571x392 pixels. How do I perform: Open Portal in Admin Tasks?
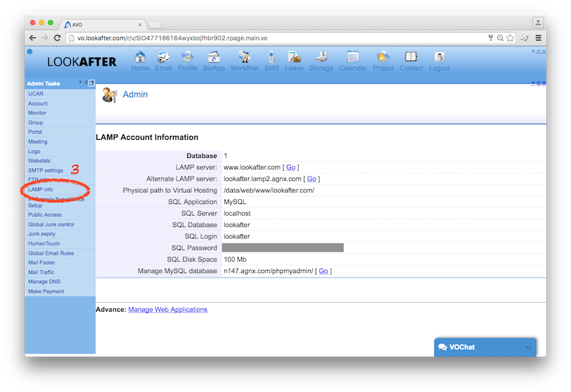point(35,132)
